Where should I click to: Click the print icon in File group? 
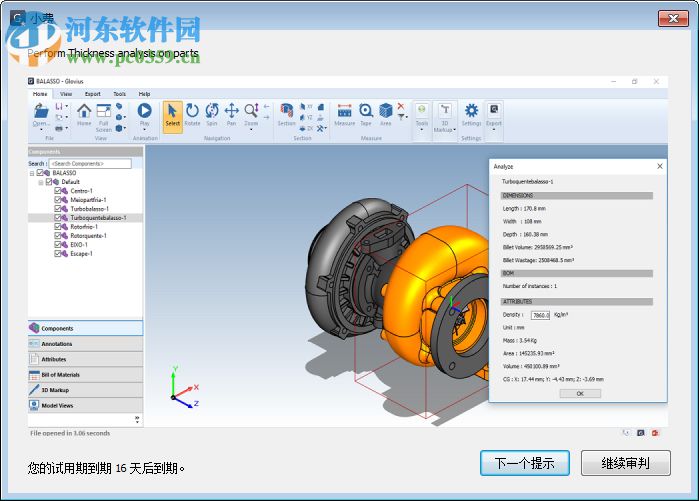click(59, 128)
